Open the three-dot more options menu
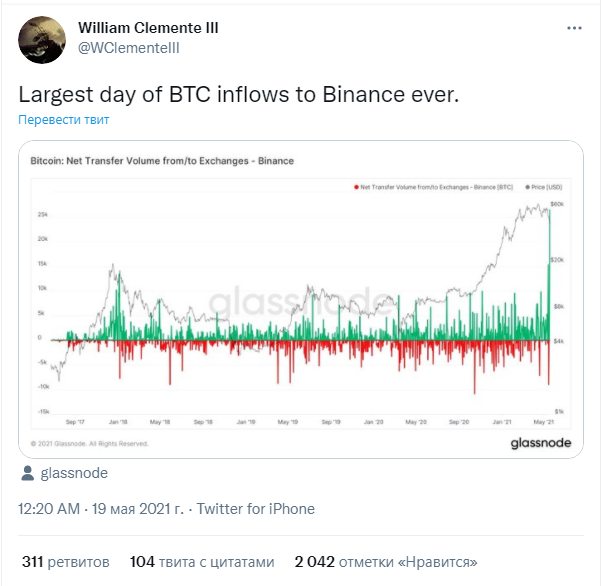 574,28
